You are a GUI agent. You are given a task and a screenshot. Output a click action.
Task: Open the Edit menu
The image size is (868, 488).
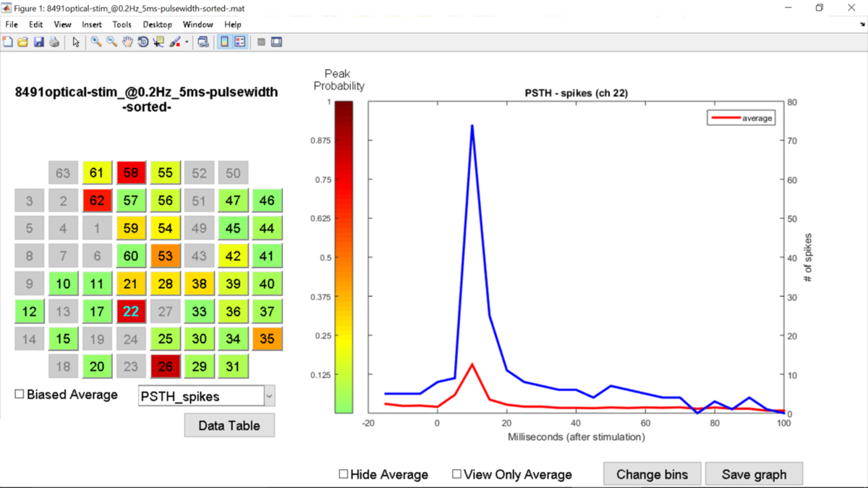(35, 24)
